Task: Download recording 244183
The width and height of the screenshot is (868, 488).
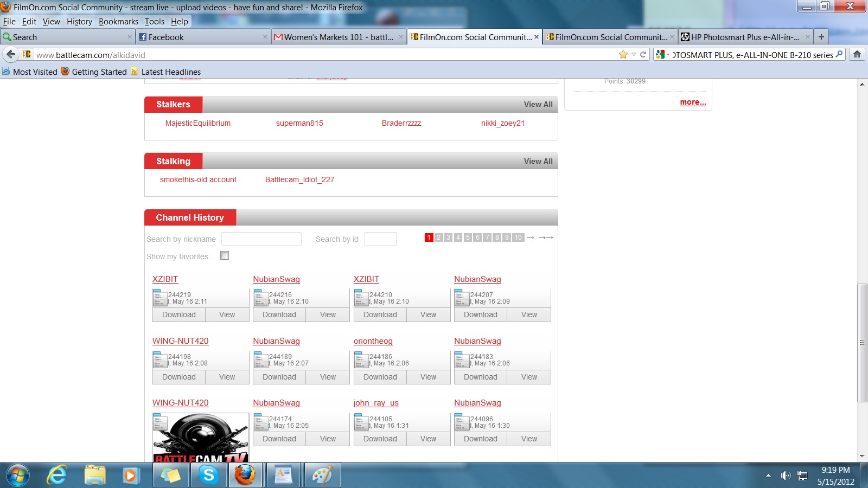Action: (481, 377)
